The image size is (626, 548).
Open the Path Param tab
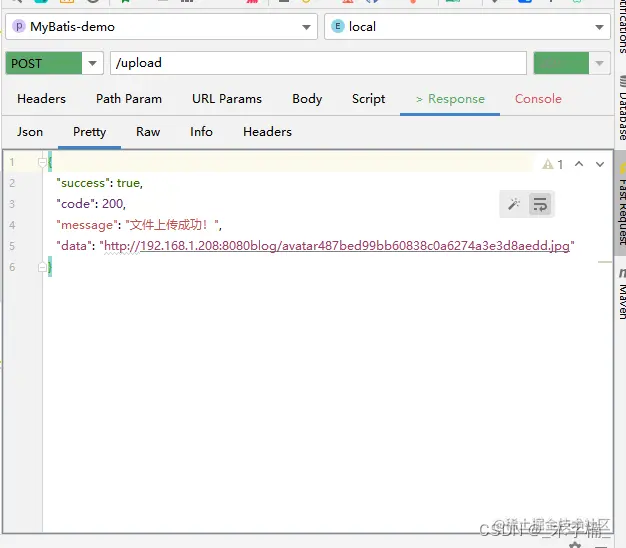coord(129,99)
